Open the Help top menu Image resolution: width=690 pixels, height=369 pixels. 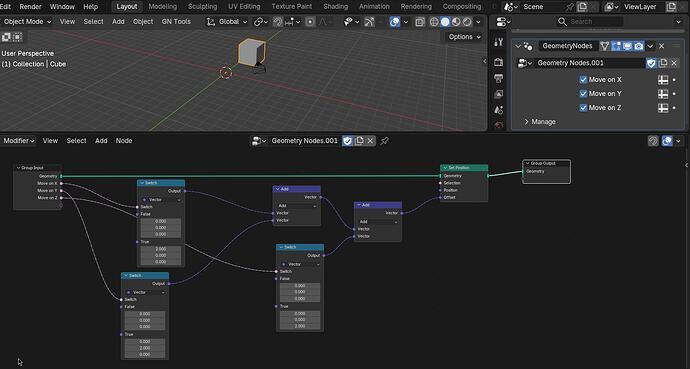point(91,7)
